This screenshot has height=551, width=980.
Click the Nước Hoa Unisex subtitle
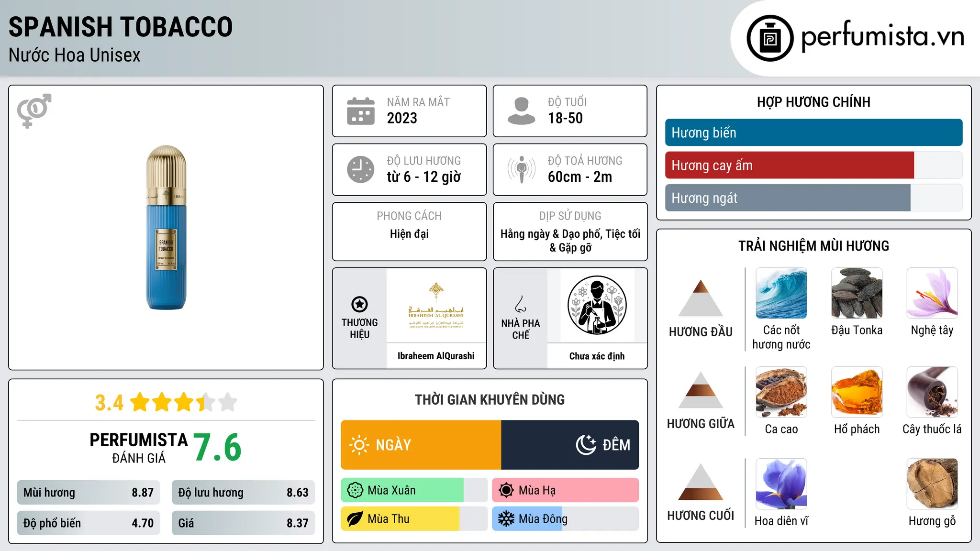click(75, 55)
